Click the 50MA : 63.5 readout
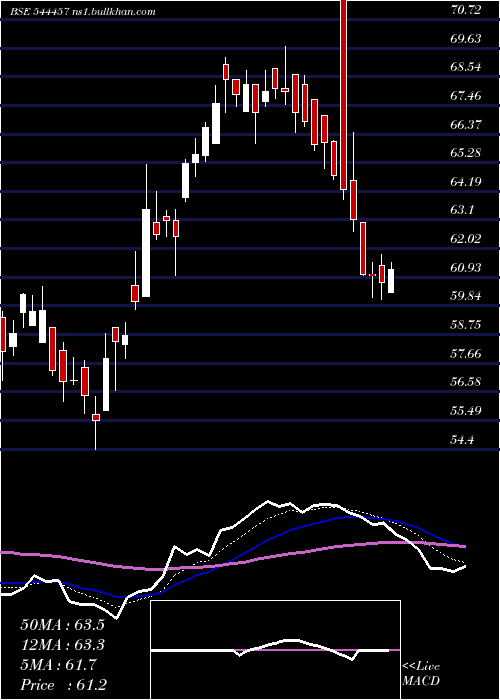This screenshot has width=500, height=700. coord(62,625)
